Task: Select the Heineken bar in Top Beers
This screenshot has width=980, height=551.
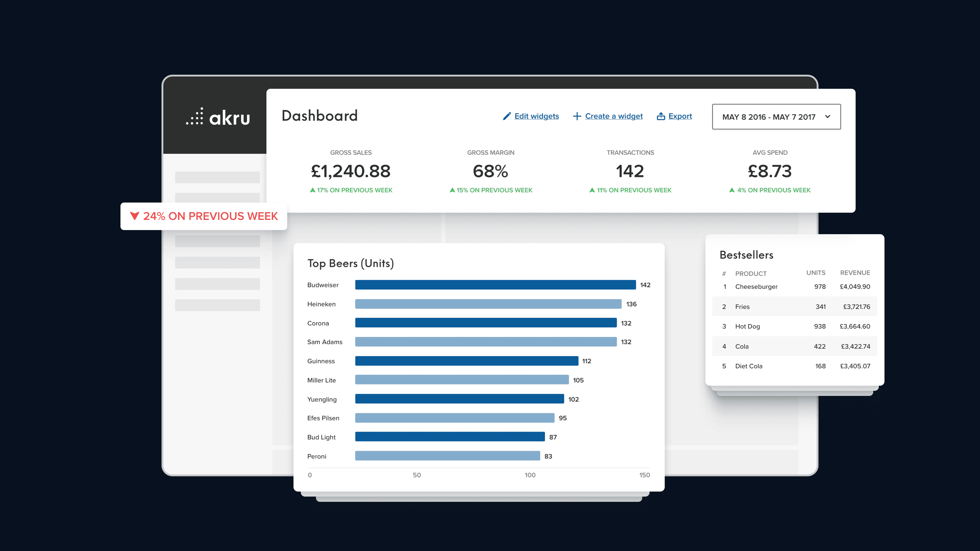Action: click(488, 304)
